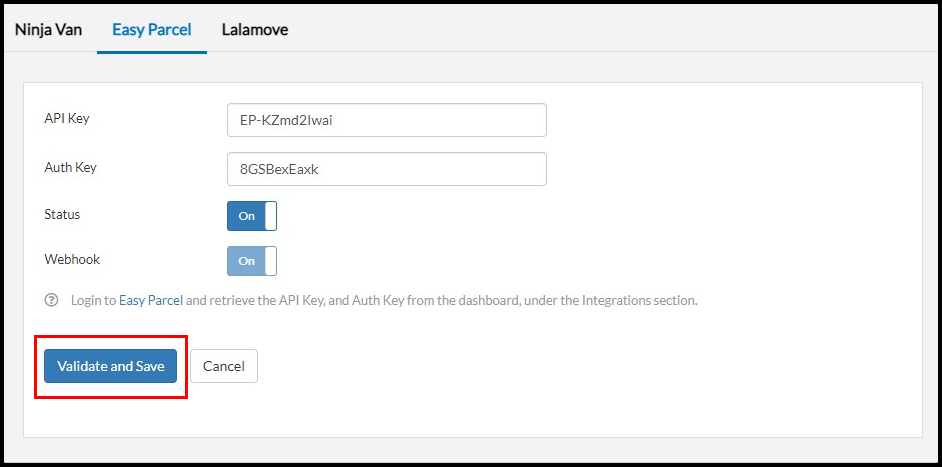Click the Validate and Save button
The height and width of the screenshot is (467, 942).
[x=111, y=366]
